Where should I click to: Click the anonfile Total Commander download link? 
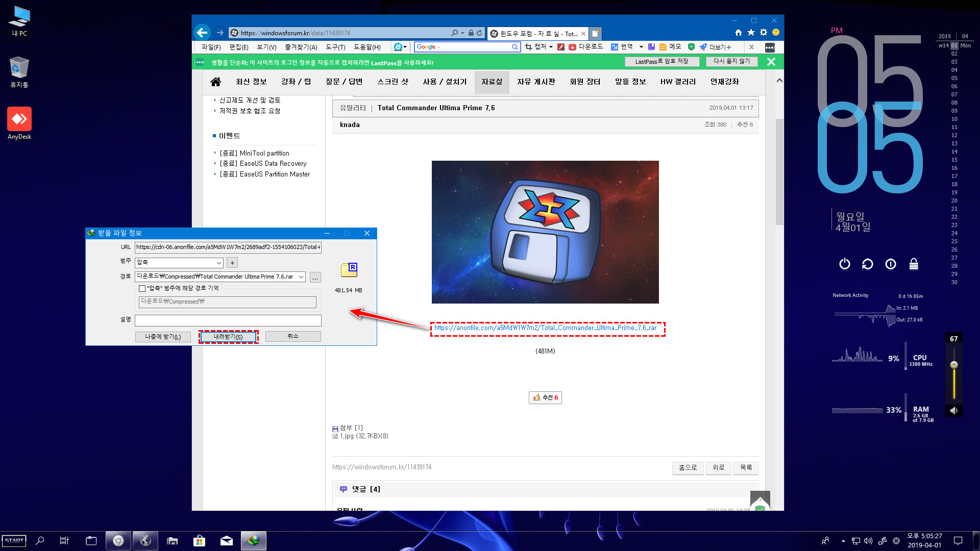545,328
